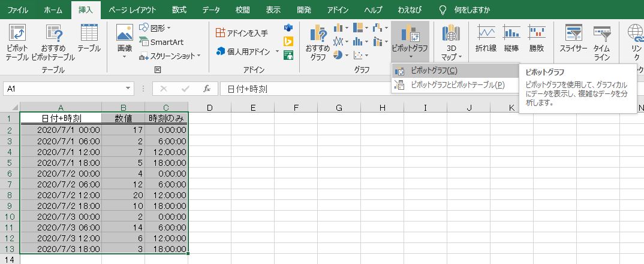The height and width of the screenshot is (264, 644).
Task: Expand waterfall chart dropdown arrow
Action: coord(387,28)
